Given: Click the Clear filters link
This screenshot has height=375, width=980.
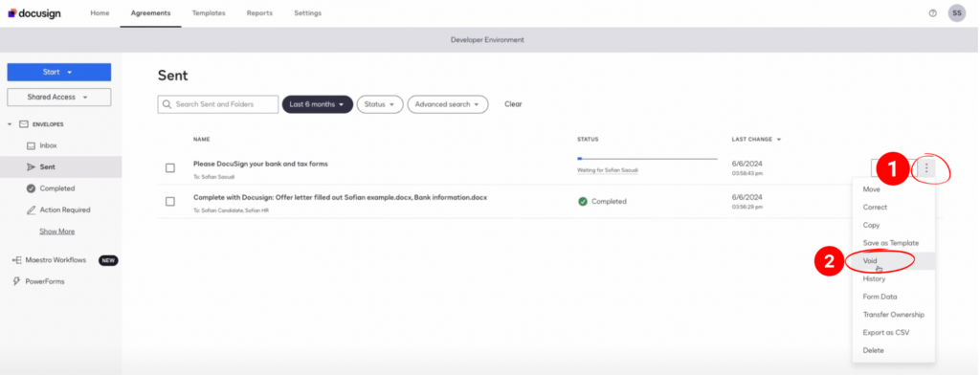Looking at the screenshot, I should click(513, 104).
